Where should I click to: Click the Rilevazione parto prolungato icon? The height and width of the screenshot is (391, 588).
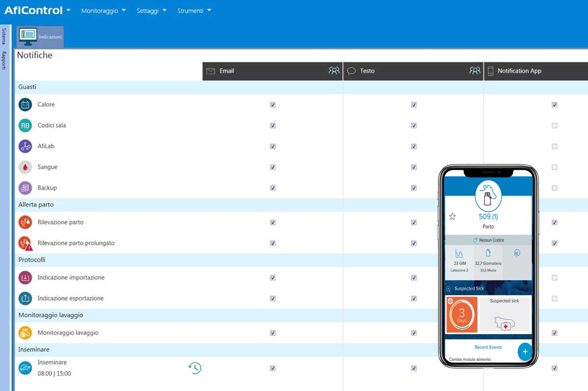click(x=25, y=244)
